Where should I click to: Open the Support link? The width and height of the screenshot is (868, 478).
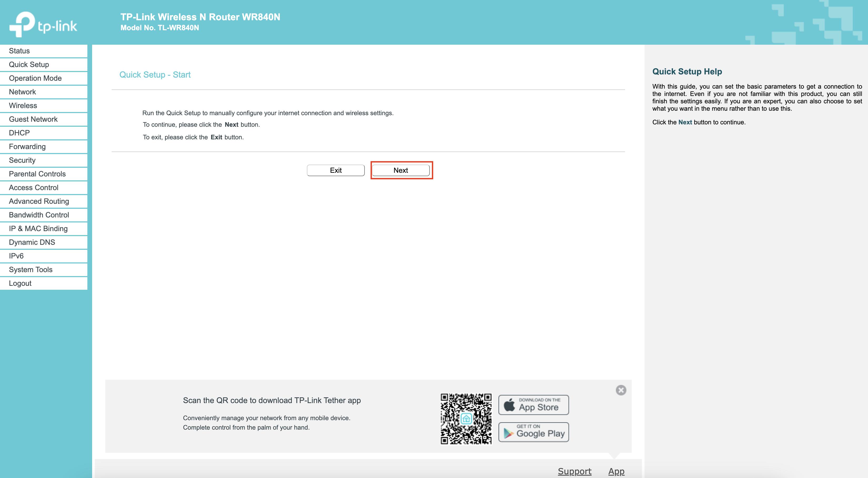tap(575, 471)
